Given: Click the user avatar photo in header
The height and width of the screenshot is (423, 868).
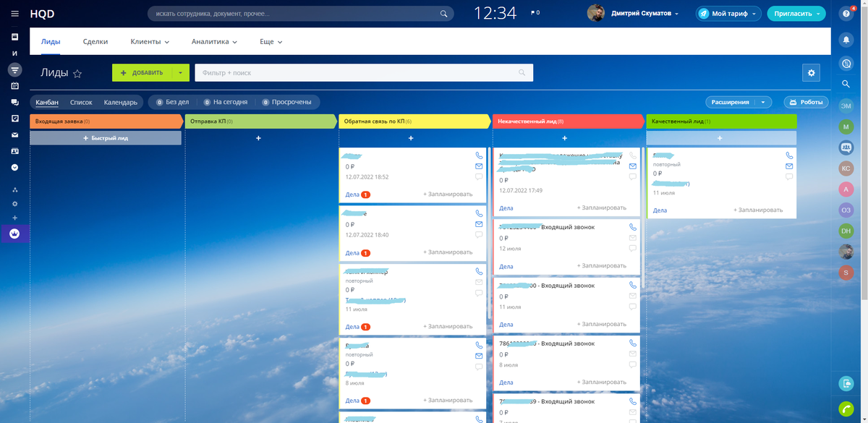Looking at the screenshot, I should [x=596, y=13].
